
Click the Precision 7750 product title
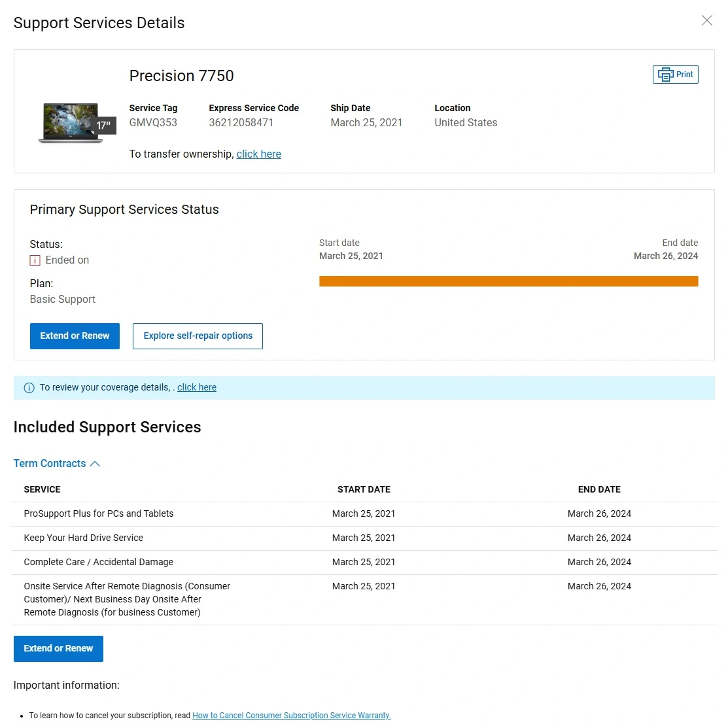click(182, 76)
